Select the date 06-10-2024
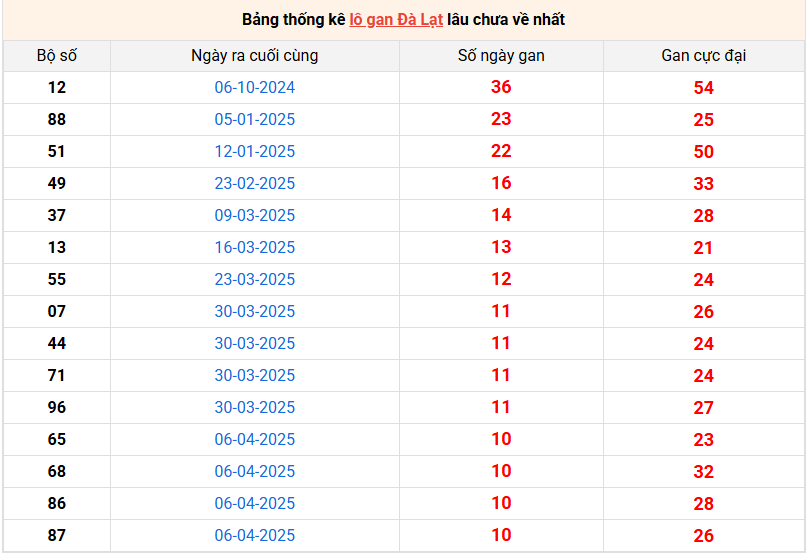Viewport: 809px width, 554px height. point(255,88)
